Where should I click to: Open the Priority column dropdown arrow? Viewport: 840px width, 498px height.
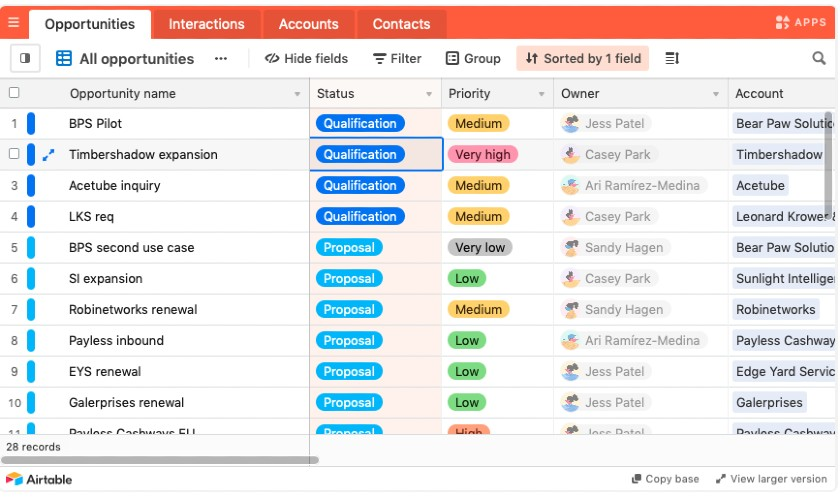(541, 94)
